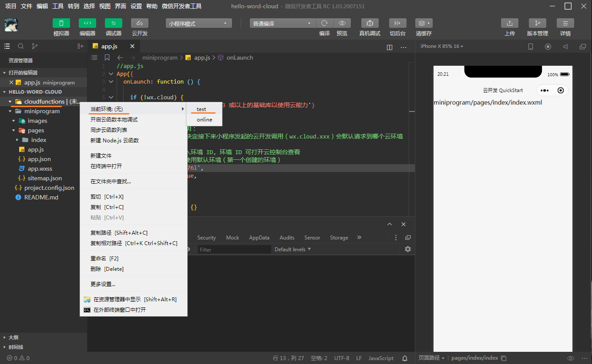Open console settings gear icon
The width and height of the screenshot is (592, 364).
point(408,249)
